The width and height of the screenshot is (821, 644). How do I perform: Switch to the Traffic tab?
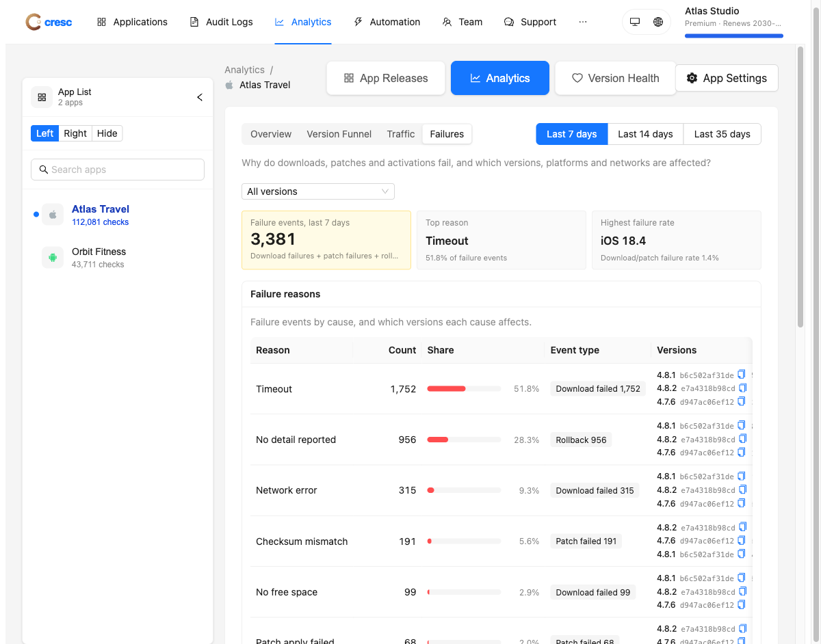(401, 134)
